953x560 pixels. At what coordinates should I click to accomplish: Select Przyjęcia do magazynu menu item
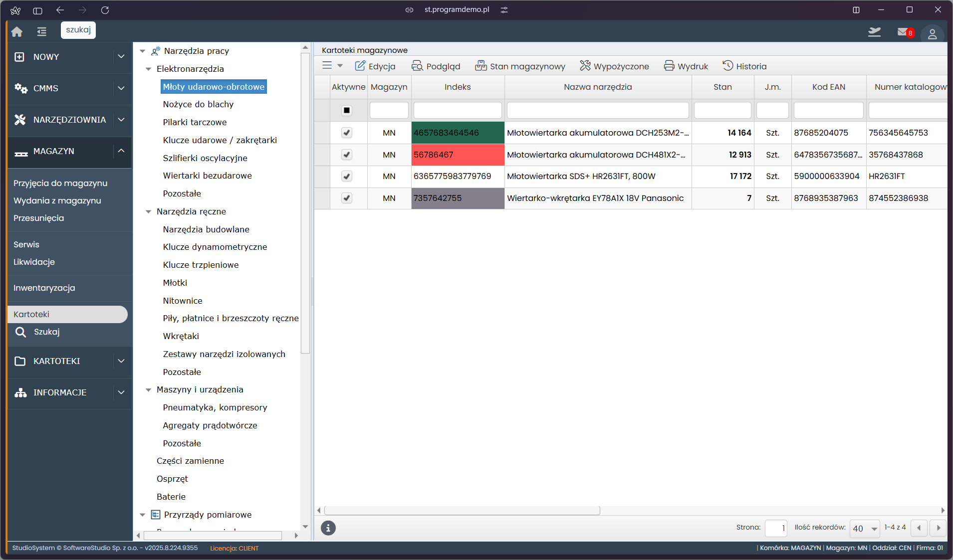coord(60,183)
